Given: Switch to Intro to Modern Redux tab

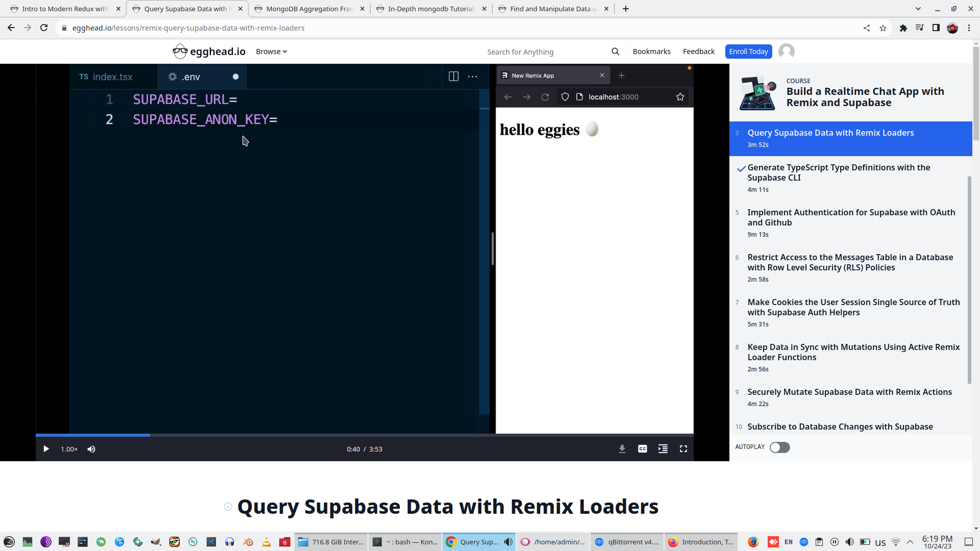Looking at the screenshot, I should [x=65, y=9].
